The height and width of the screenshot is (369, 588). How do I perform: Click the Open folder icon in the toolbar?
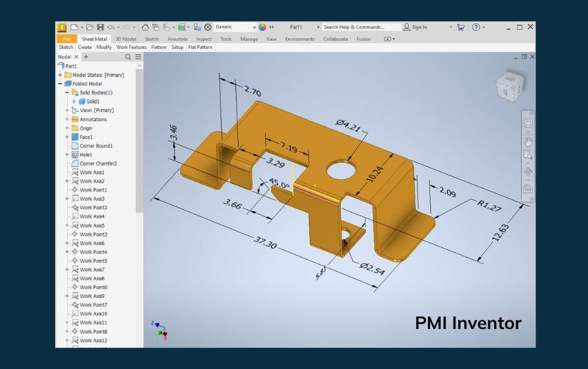(x=89, y=27)
